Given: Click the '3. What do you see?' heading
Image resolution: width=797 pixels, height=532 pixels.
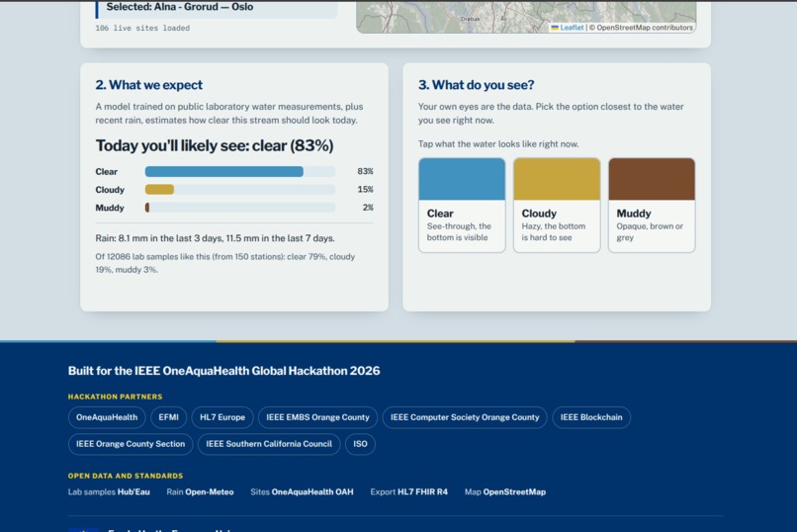Looking at the screenshot, I should click(477, 85).
